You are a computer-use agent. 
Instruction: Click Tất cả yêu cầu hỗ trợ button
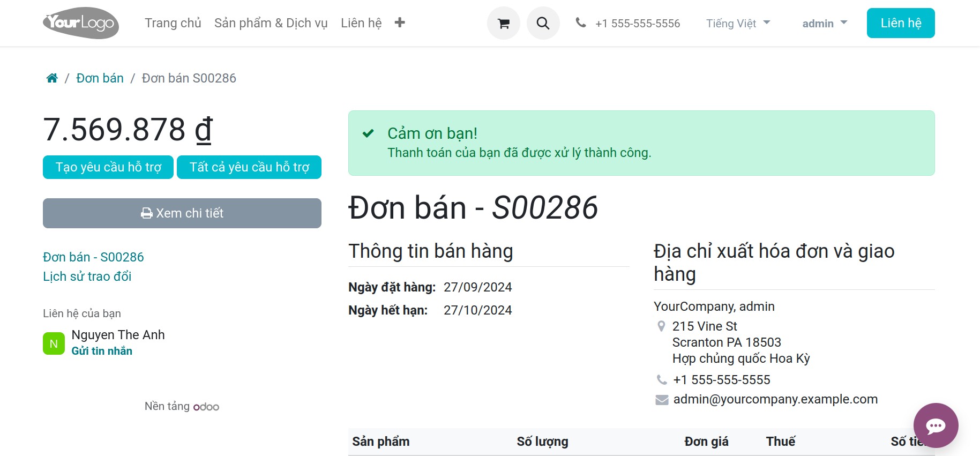pyautogui.click(x=249, y=167)
